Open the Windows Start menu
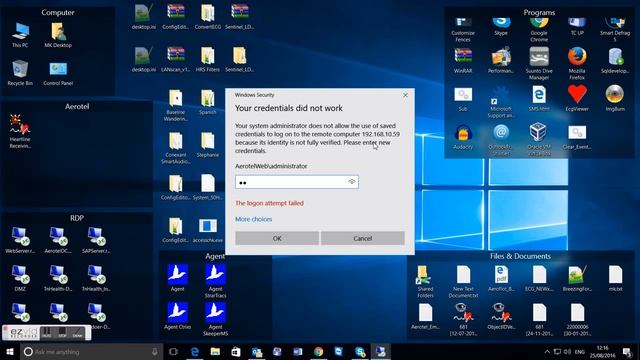 [x=10, y=351]
